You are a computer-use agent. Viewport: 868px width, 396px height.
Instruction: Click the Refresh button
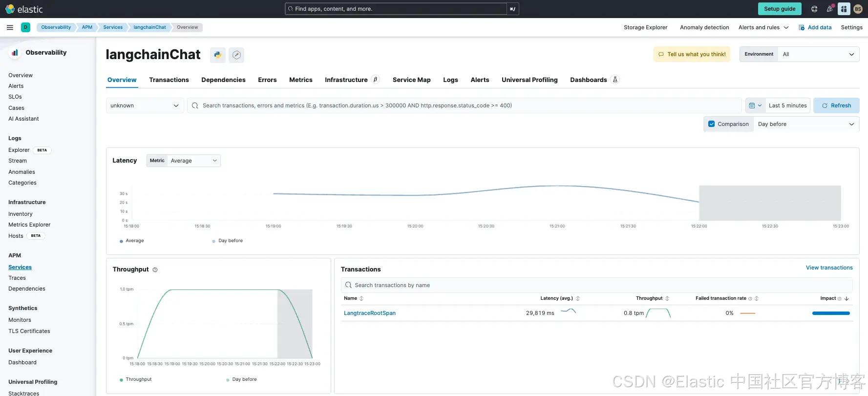tap(836, 105)
